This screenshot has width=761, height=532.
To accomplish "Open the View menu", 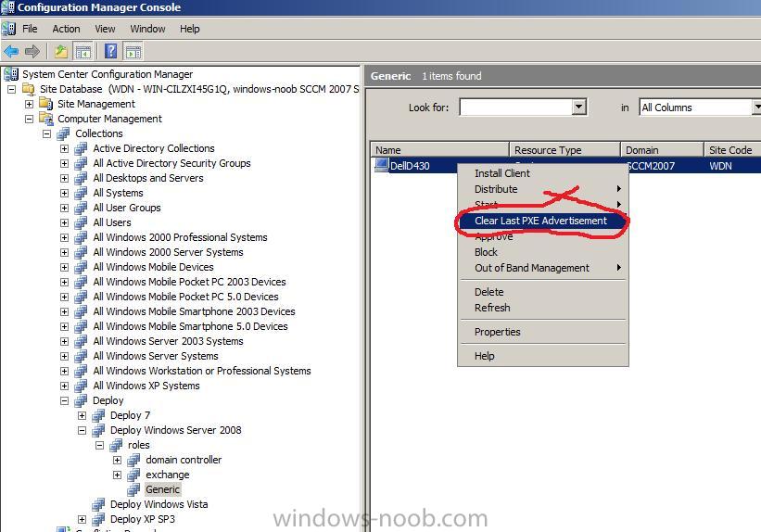I will coord(105,29).
